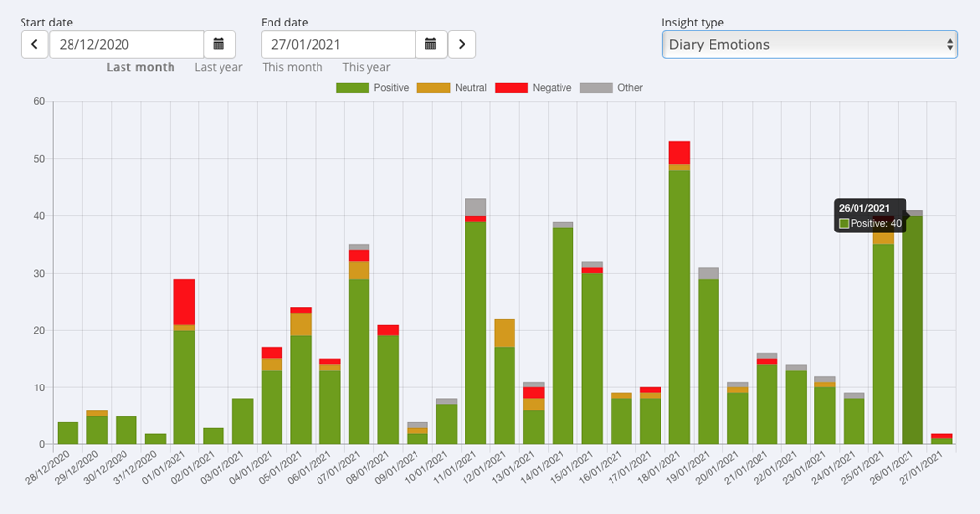This screenshot has width=980, height=514.
Task: Click the orange neutral segment for 12/01/2021
Action: pyautogui.click(x=505, y=334)
